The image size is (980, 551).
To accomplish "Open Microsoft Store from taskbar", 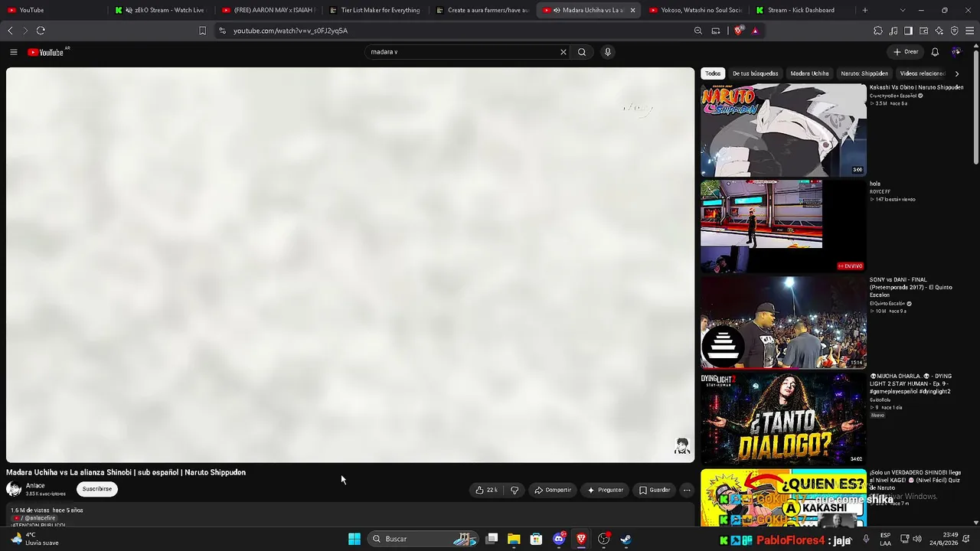I will [537, 539].
